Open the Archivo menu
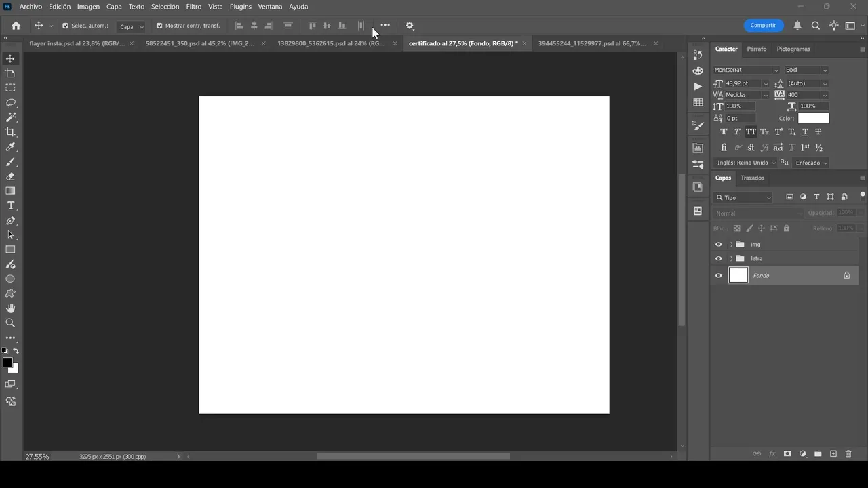 point(31,7)
